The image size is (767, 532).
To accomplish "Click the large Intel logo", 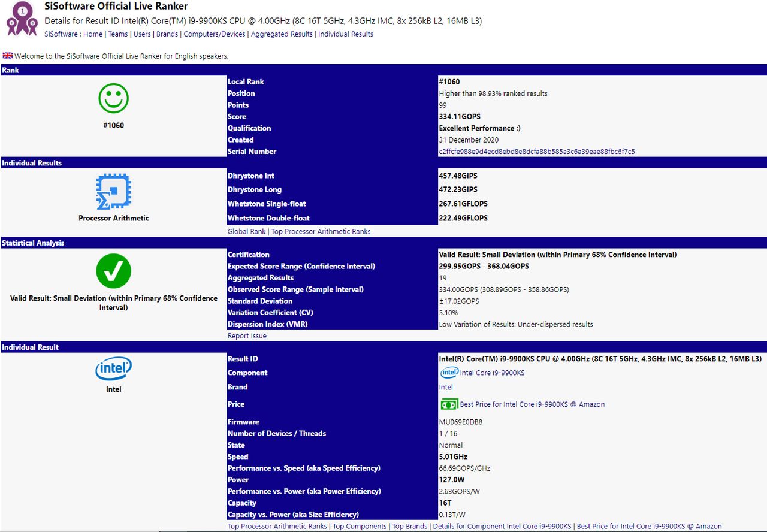I will (114, 368).
